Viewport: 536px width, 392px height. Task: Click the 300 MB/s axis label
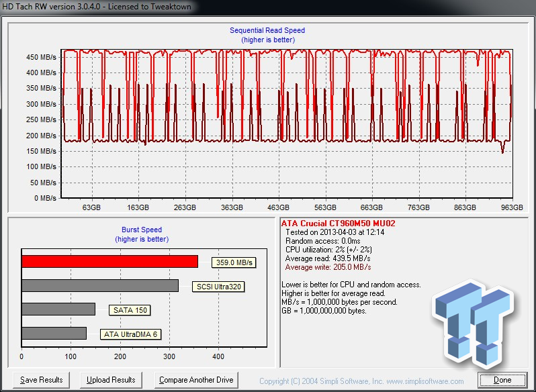(41, 104)
